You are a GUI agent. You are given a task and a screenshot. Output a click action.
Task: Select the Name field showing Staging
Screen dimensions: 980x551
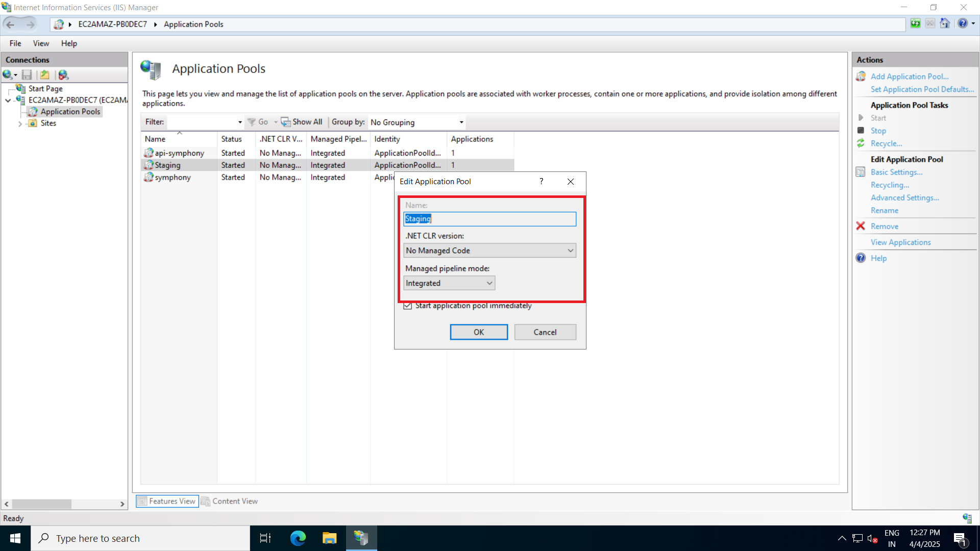pyautogui.click(x=489, y=219)
